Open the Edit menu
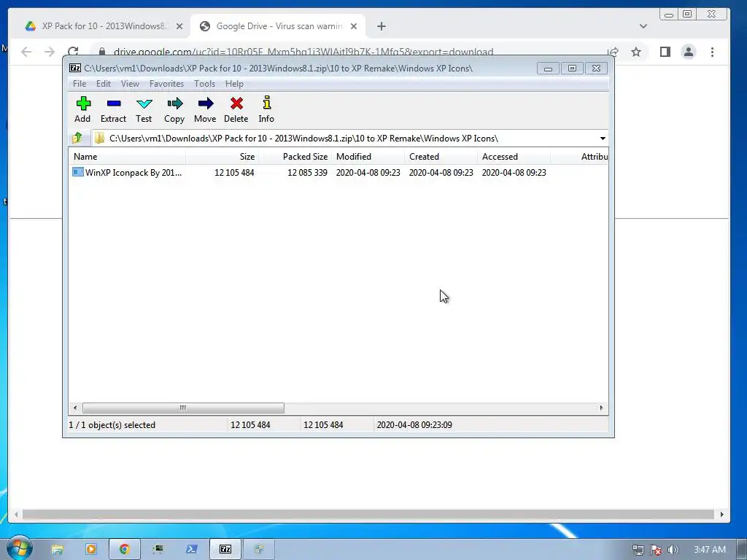 tap(104, 84)
